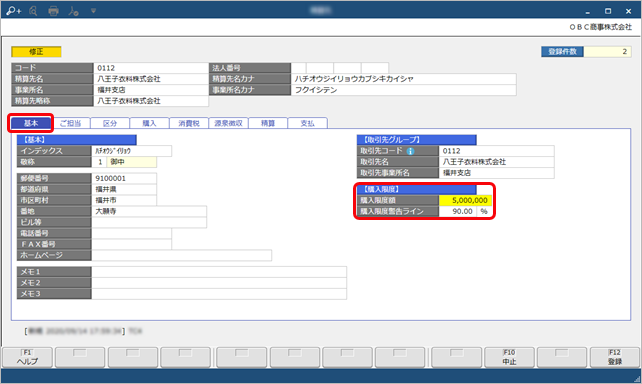Screen dimensions: 642x384
Task: Click the F1 ヘルプ button
Action: point(27,357)
